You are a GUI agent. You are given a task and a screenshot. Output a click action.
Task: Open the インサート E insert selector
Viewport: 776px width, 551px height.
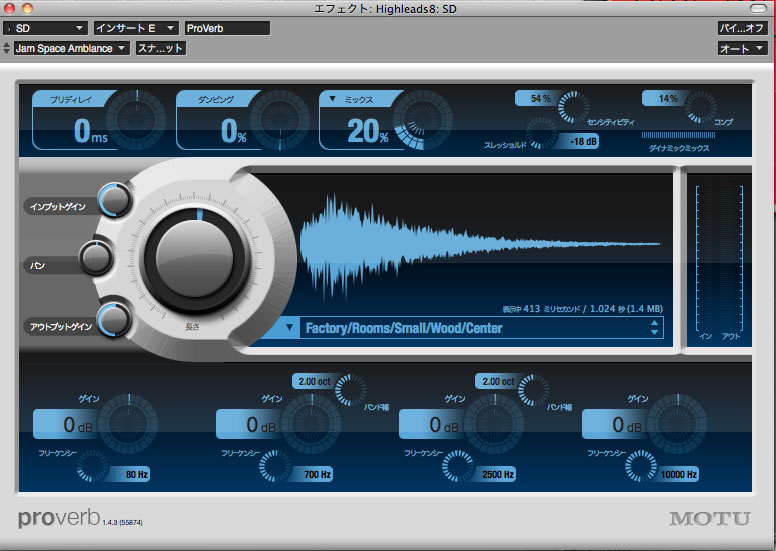pos(136,28)
